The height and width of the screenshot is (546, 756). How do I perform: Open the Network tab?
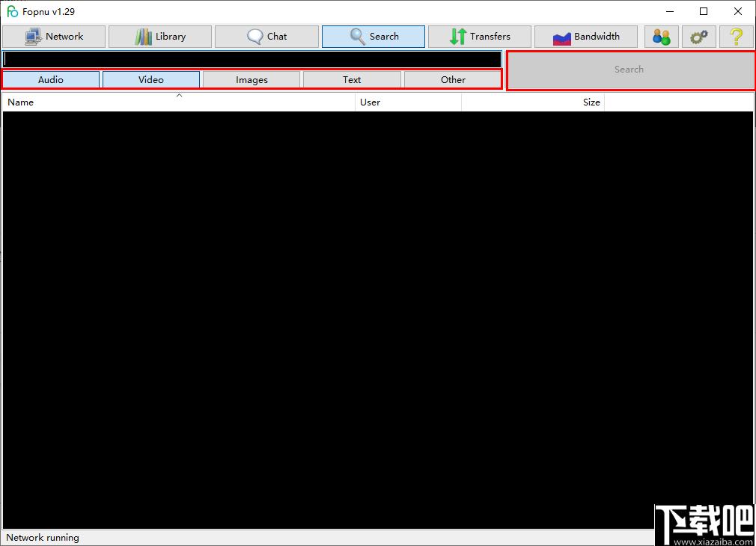coord(53,37)
